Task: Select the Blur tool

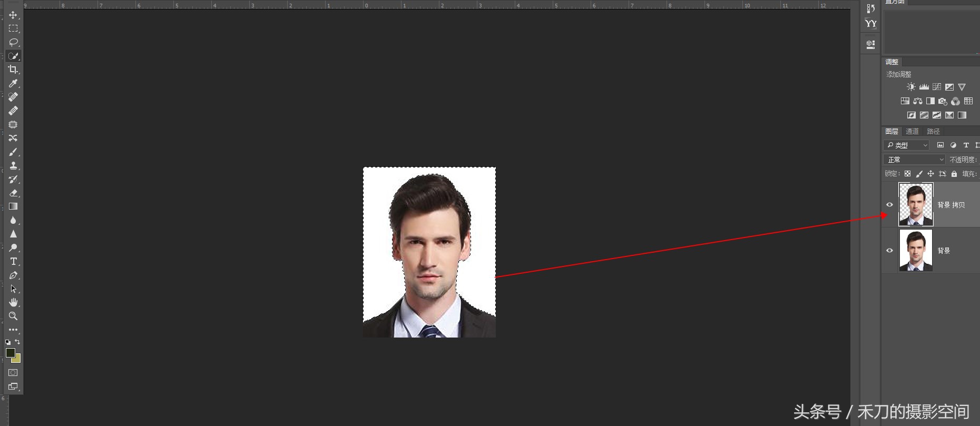Action: coord(13,220)
